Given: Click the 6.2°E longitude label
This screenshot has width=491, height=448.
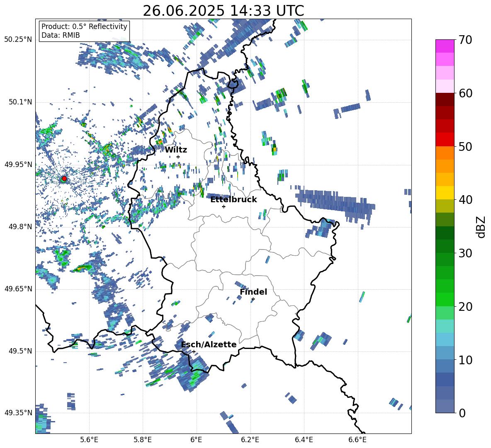Looking at the screenshot, I should coord(250,440).
